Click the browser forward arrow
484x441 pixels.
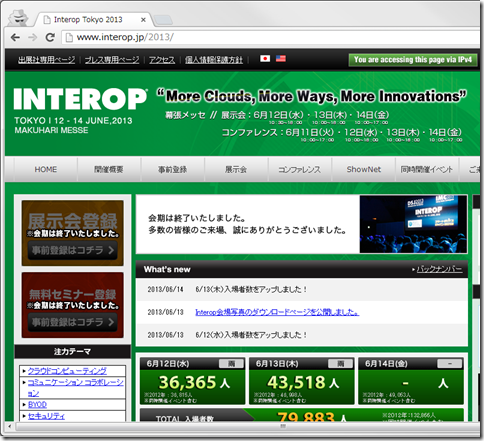point(32,37)
